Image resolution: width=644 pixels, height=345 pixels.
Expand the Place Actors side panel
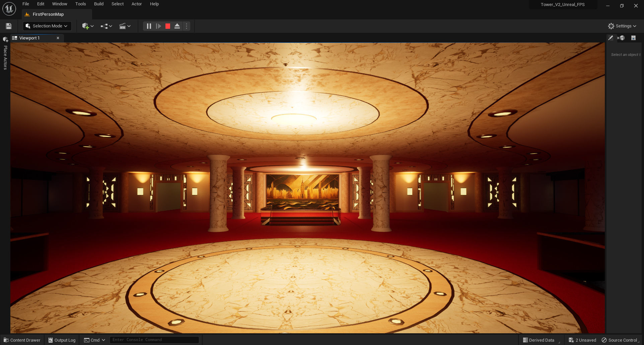5,54
